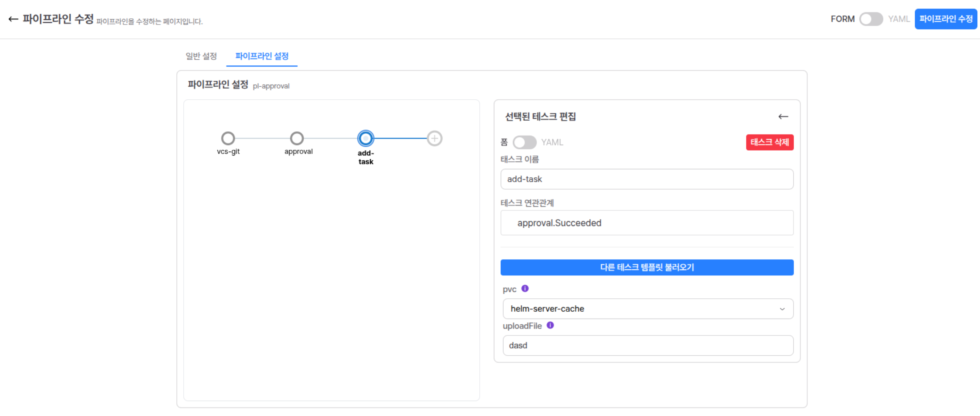
Task: Click the back arrow beside 파이프라인 수정 title
Action: [13, 19]
